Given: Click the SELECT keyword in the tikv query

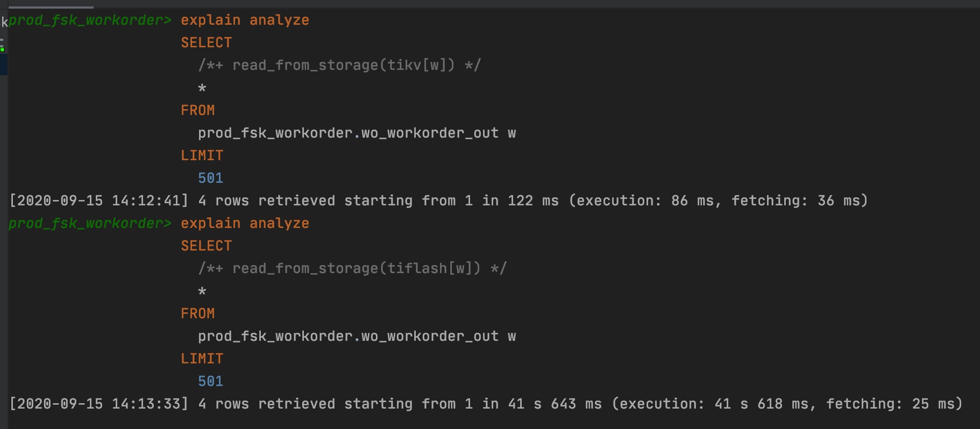Looking at the screenshot, I should coord(206,43).
